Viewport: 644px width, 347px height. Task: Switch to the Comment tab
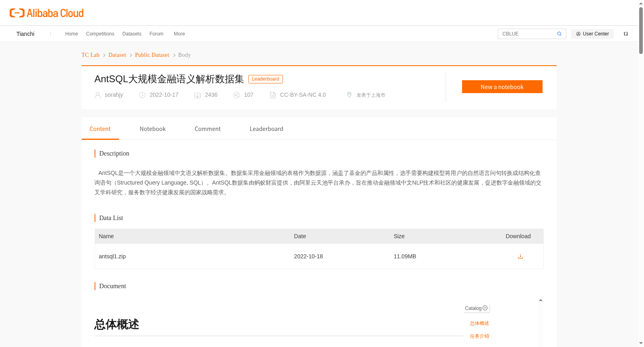(208, 129)
